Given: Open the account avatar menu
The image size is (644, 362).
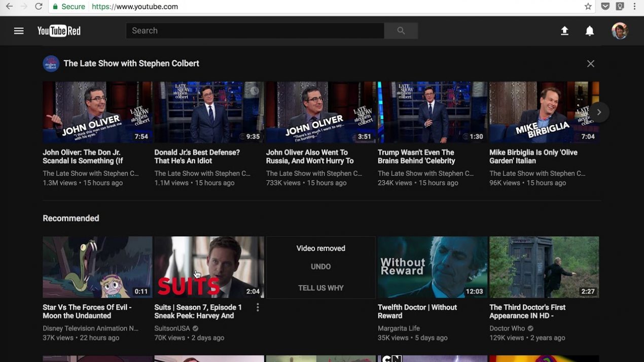Looking at the screenshot, I should tap(620, 31).
